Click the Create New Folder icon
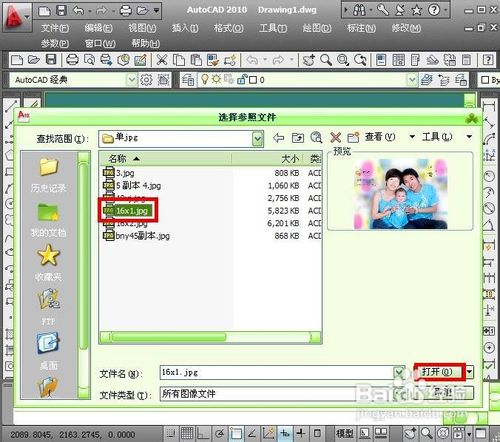 (353, 137)
